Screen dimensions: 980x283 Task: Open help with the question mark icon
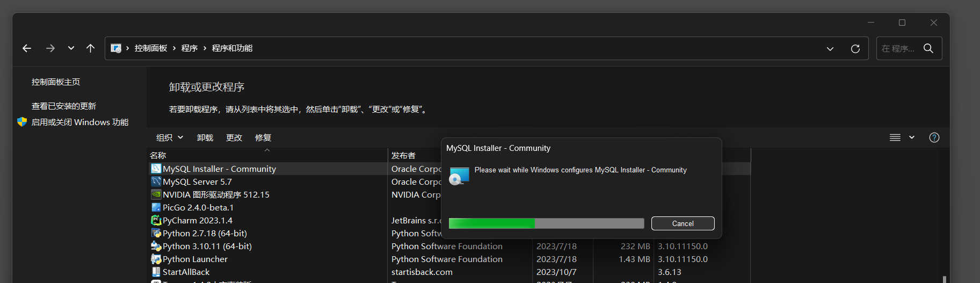click(x=934, y=137)
